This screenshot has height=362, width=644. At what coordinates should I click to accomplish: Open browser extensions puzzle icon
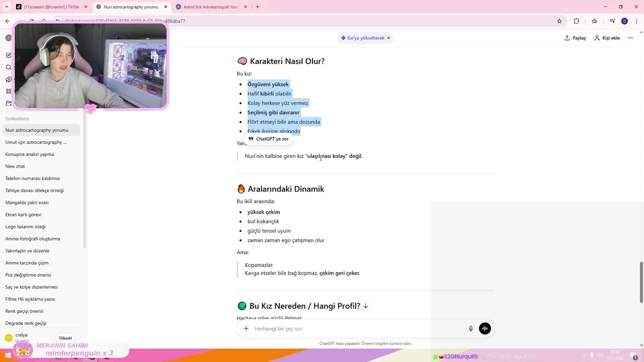pyautogui.click(x=576, y=21)
